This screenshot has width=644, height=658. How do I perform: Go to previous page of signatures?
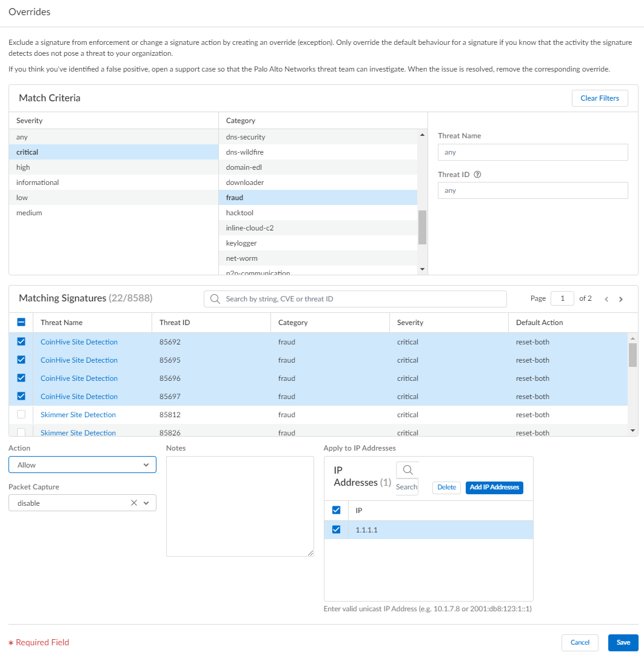(x=606, y=299)
